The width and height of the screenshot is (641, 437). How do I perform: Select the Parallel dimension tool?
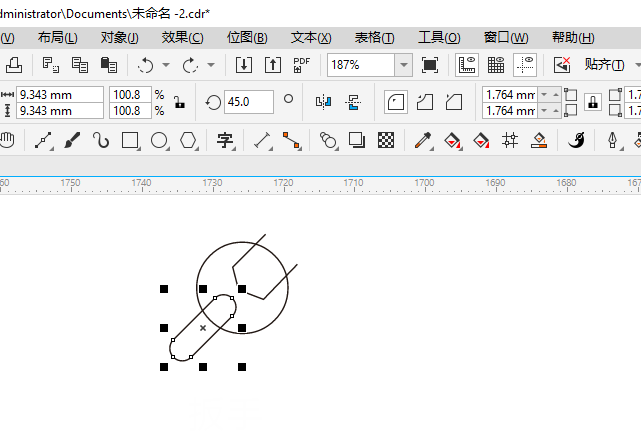tap(263, 141)
